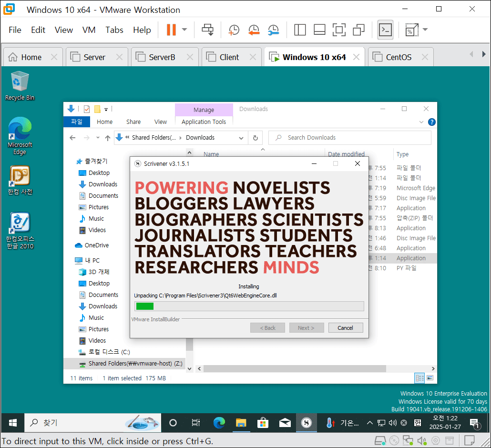Open the Recycle Bin desktop icon
491x448 pixels.
[x=20, y=86]
